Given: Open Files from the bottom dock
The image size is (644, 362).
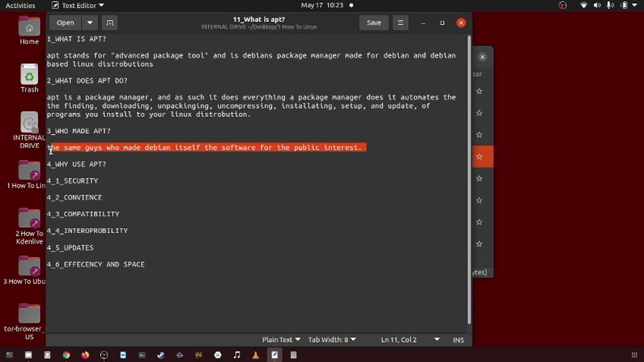Looking at the screenshot, I should pyautogui.click(x=28, y=355).
